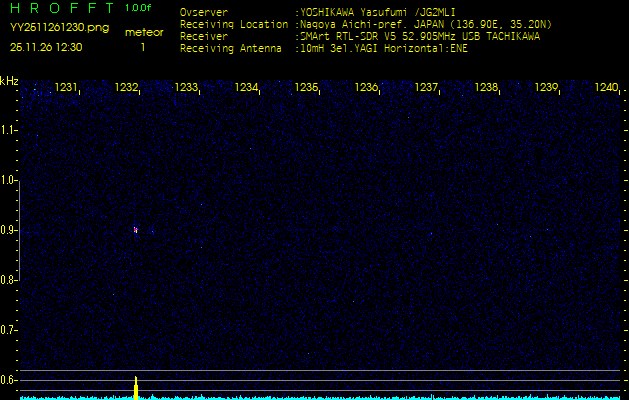629x400 pixels.
Task: Click the yellow signal spike at bottom
Action: coord(135,388)
